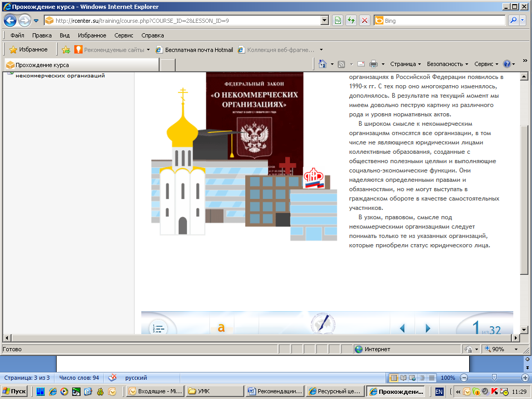Go forward with the browser Forward arrow
532x399 pixels.
[x=24, y=21]
